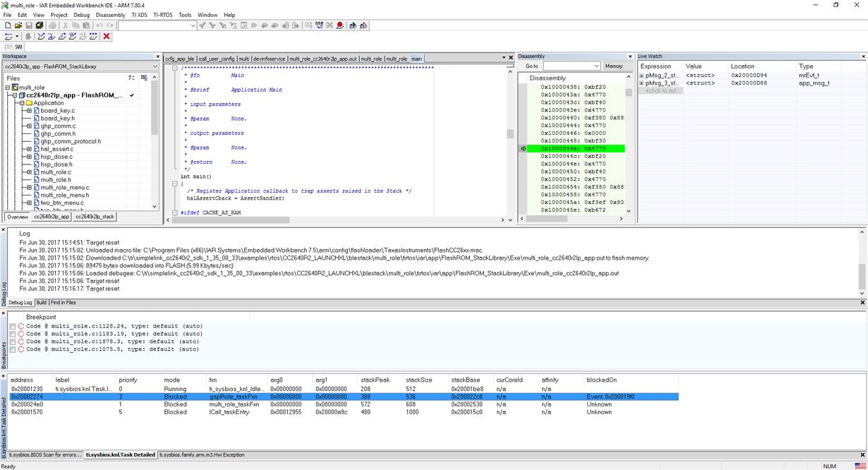
Task: Open the Disassembly menu
Action: point(110,14)
